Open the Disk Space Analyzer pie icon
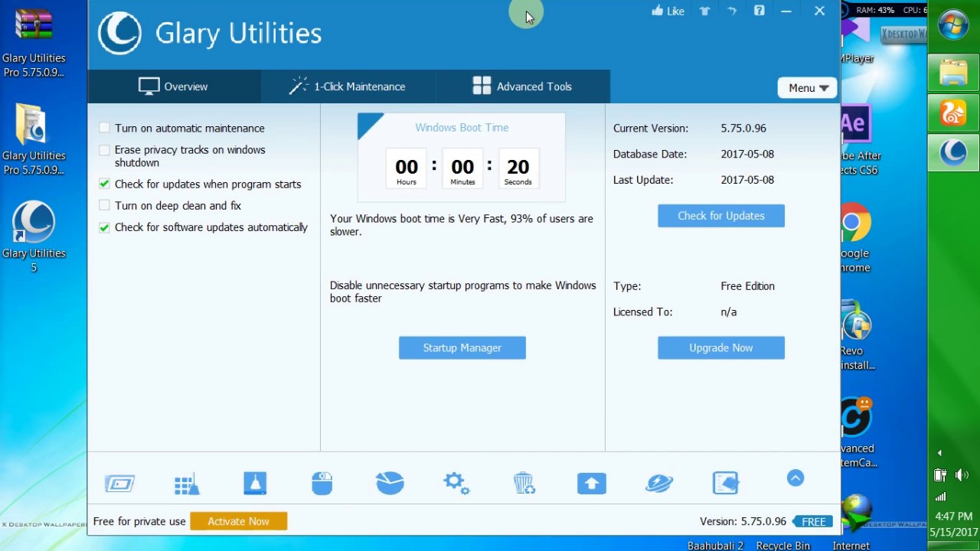The image size is (980, 551). 390,483
